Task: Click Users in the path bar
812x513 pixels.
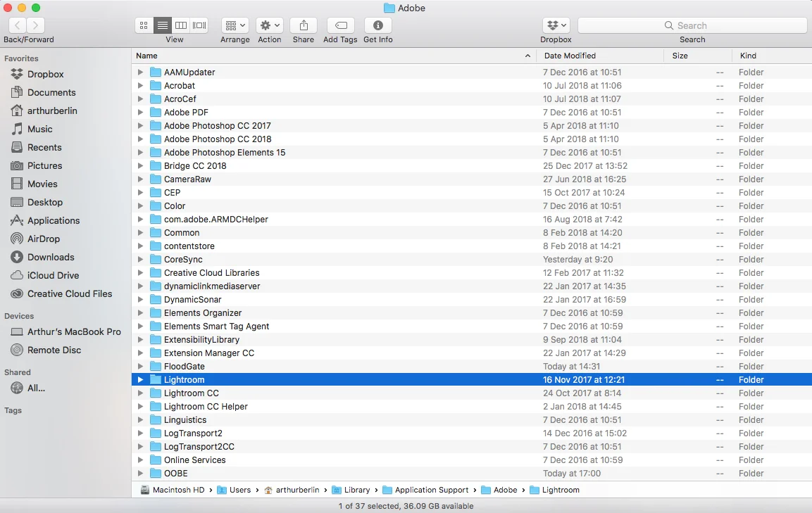Action: [x=234, y=490]
